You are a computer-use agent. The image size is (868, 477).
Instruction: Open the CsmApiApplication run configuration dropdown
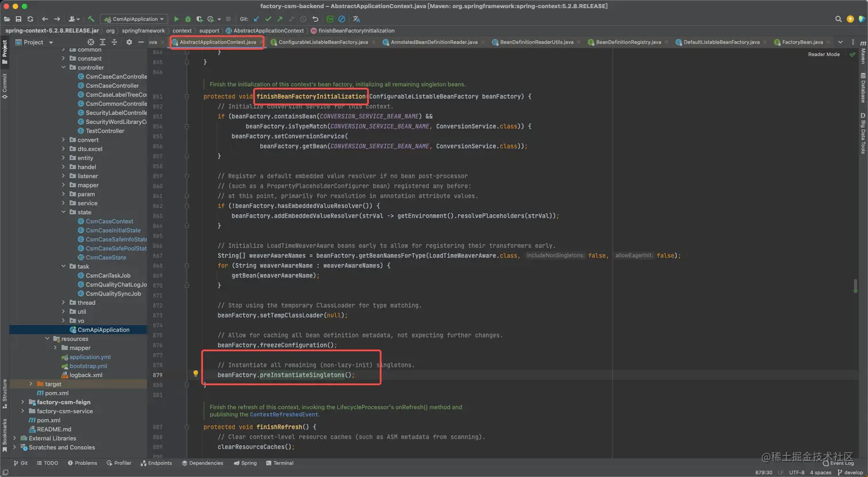tap(134, 19)
